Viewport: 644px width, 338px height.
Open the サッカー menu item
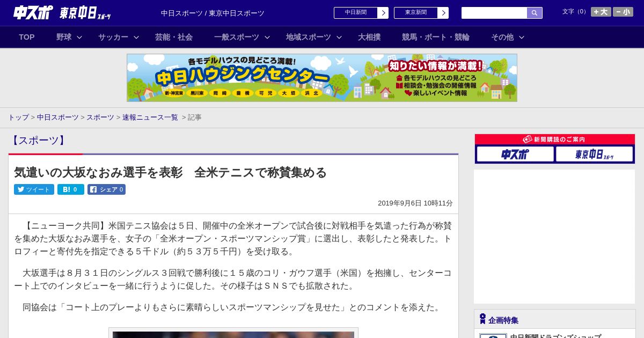(x=113, y=37)
